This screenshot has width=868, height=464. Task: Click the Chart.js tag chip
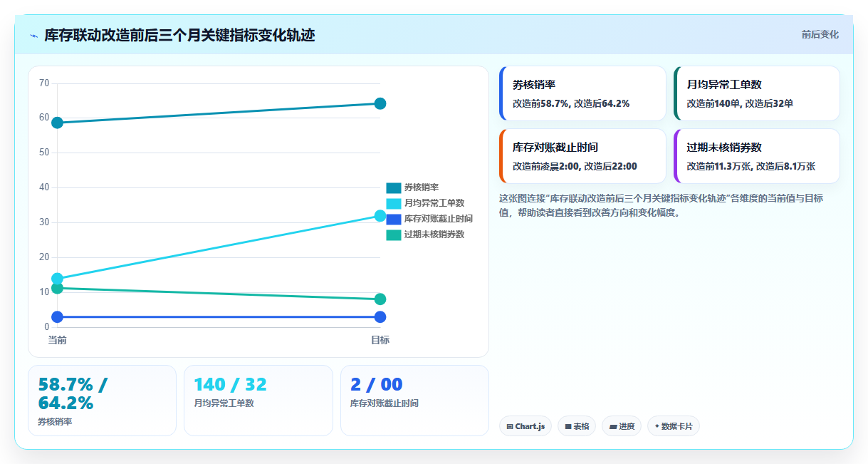tap(525, 426)
